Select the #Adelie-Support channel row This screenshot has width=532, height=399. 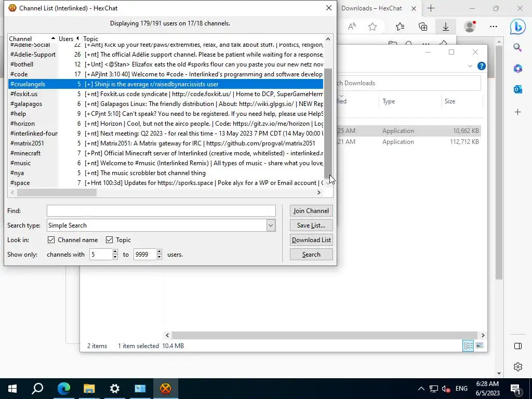(166, 54)
